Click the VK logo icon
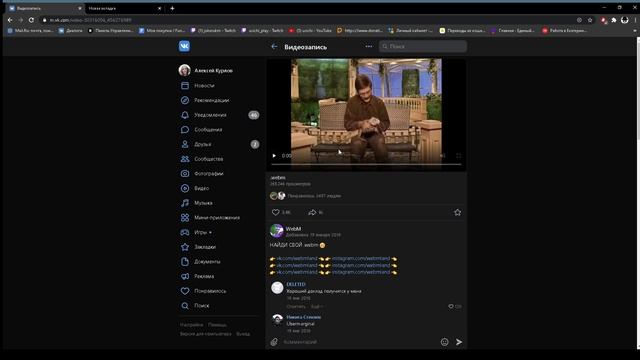Viewport: 640px width, 360px height. click(x=184, y=46)
